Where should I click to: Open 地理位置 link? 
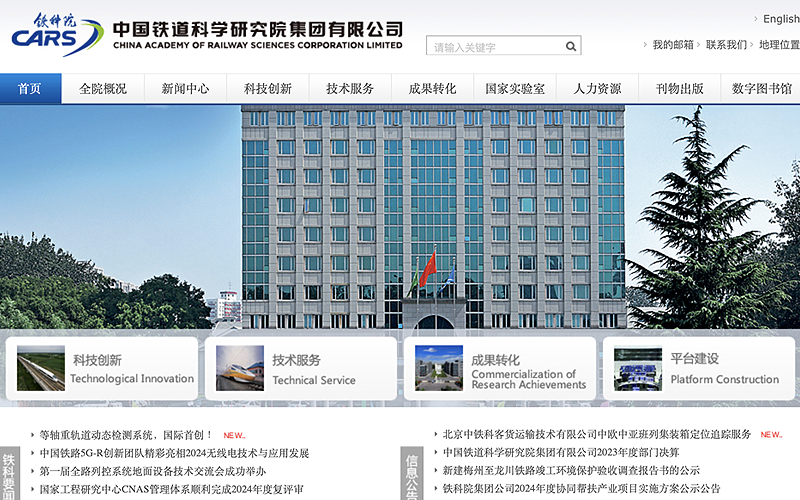[779, 45]
